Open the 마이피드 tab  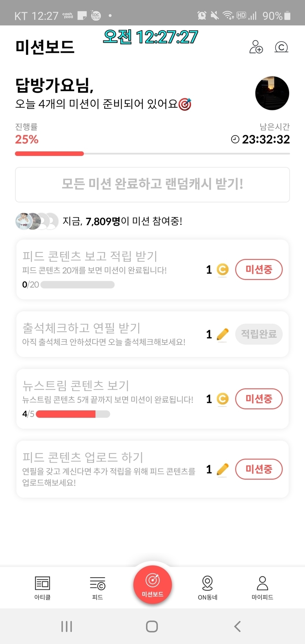click(x=262, y=587)
